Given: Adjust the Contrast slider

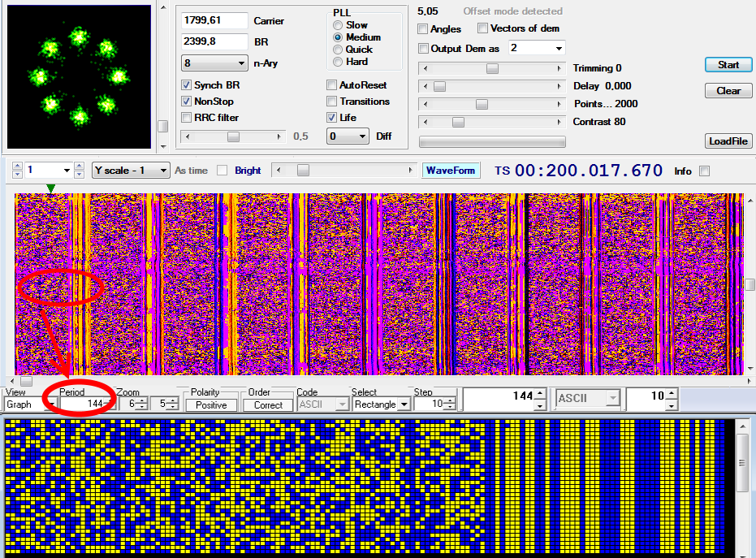Looking at the screenshot, I should (457, 122).
